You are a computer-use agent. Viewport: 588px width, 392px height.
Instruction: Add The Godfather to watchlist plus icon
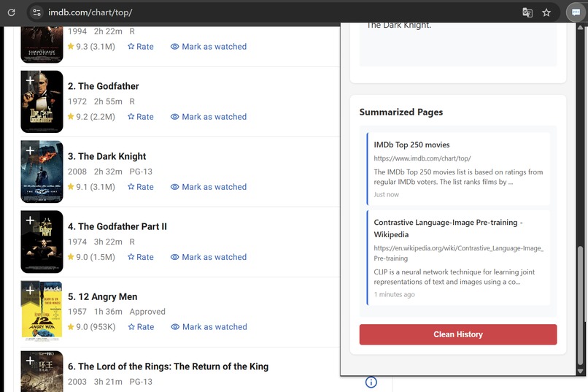point(31,80)
